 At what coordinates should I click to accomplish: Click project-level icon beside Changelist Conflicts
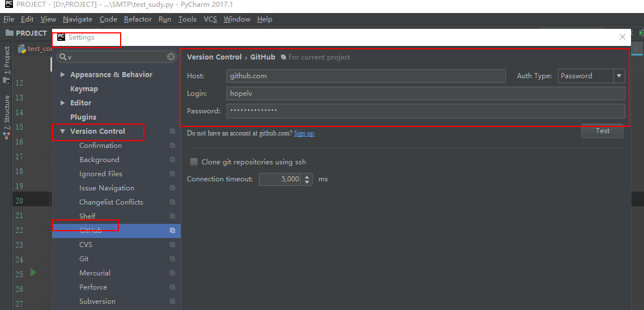point(173,202)
